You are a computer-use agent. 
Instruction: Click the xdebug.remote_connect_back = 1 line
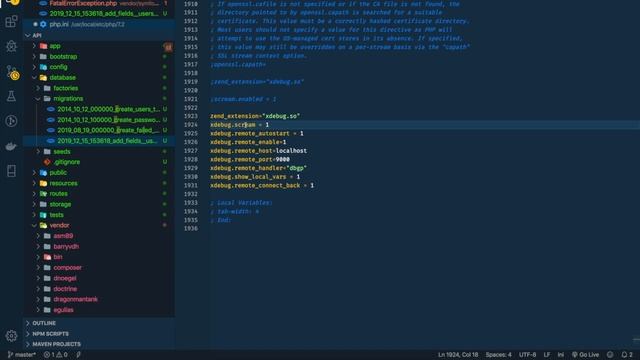[x=262, y=186]
